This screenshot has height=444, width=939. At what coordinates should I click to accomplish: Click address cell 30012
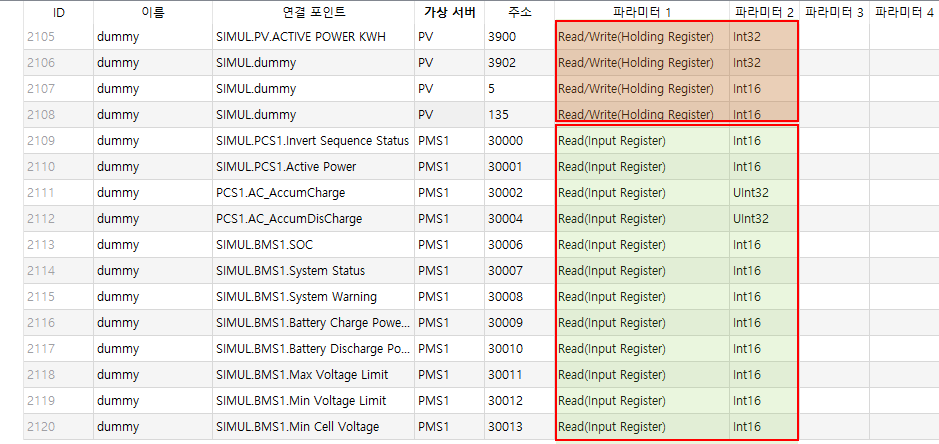tap(505, 401)
